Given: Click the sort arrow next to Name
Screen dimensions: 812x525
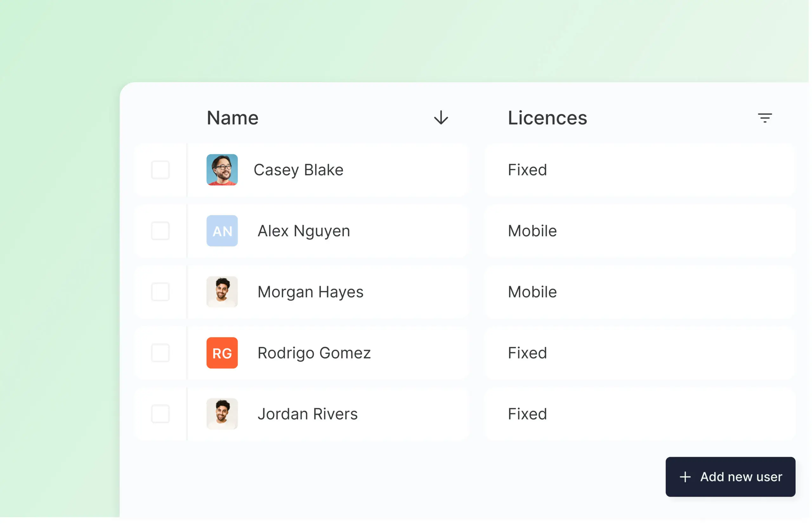Looking at the screenshot, I should tap(441, 118).
